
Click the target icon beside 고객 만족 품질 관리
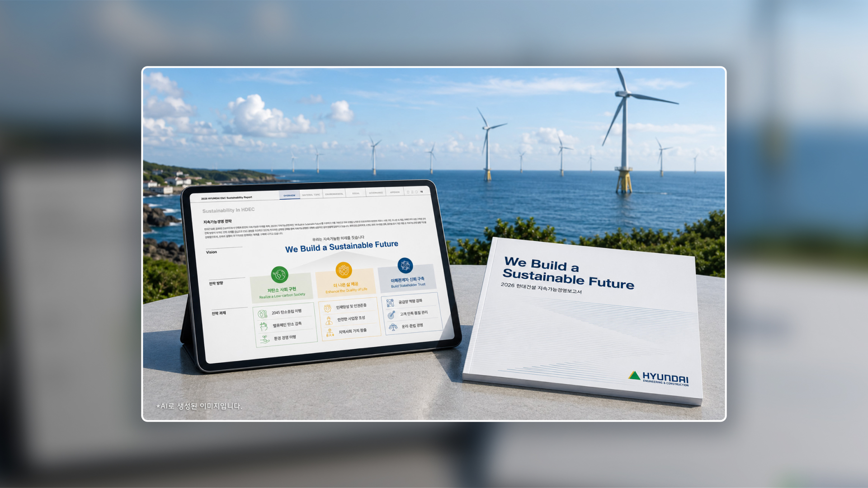click(392, 314)
